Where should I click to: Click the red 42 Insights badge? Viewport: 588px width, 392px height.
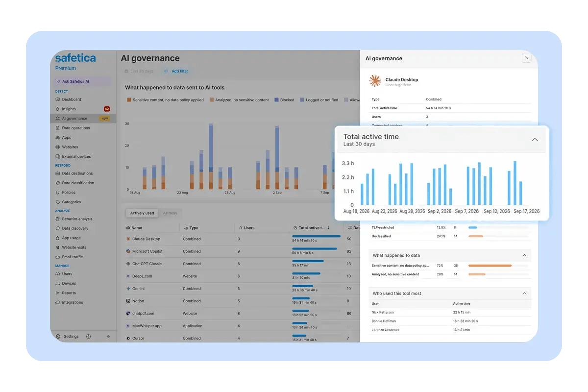[107, 109]
